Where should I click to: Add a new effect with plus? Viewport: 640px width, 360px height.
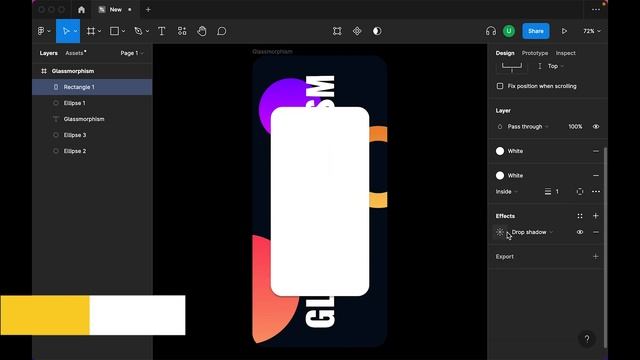tap(596, 216)
